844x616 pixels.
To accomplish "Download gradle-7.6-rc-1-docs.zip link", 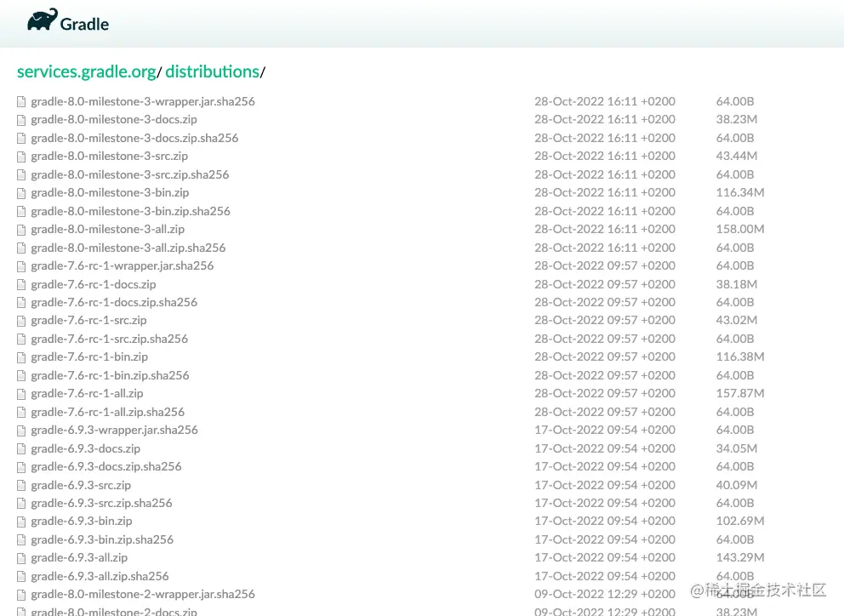I will coord(93,284).
